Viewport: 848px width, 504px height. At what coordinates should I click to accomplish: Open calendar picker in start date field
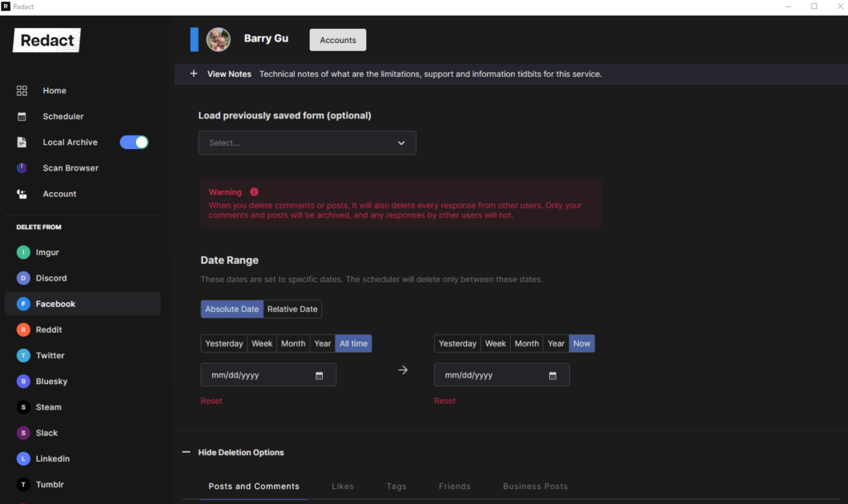pyautogui.click(x=320, y=376)
